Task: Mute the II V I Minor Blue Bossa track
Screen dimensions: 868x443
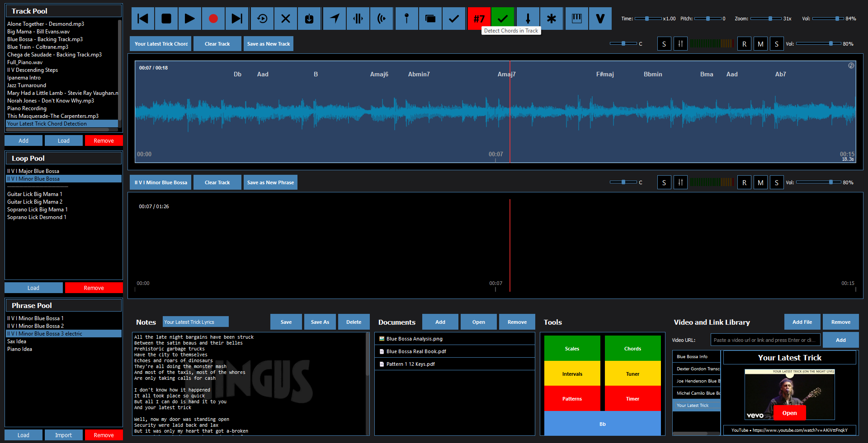Action: pyautogui.click(x=760, y=182)
